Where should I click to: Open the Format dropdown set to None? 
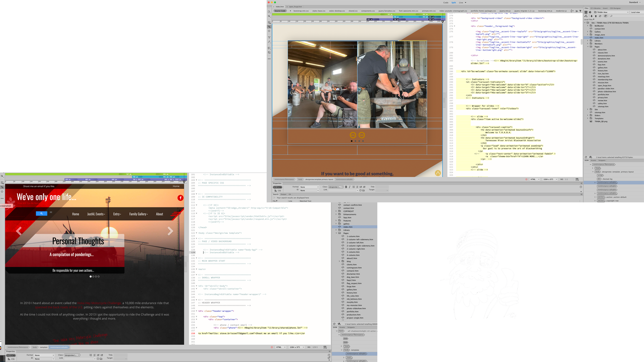coord(309,187)
